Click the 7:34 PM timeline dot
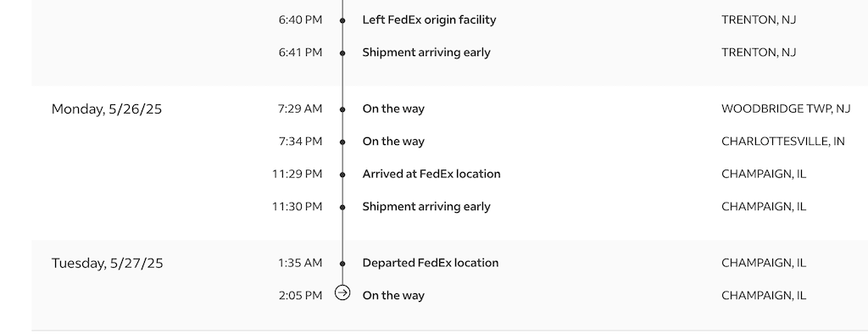 pos(342,142)
